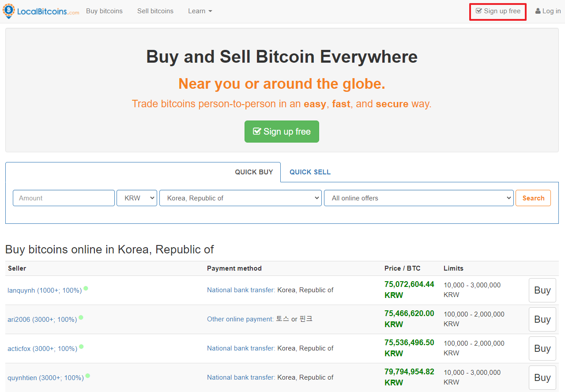Click inside the Amount input field
Viewport: 565px width, 392px height.
[x=64, y=198]
